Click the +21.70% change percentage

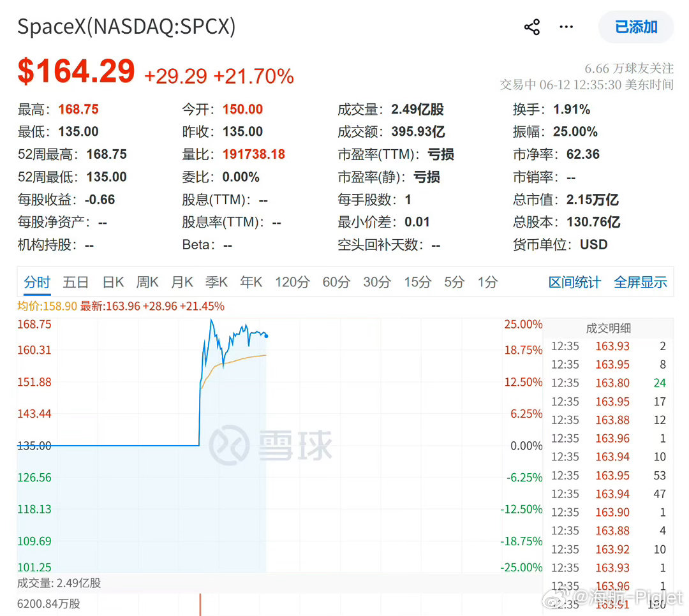tap(253, 77)
